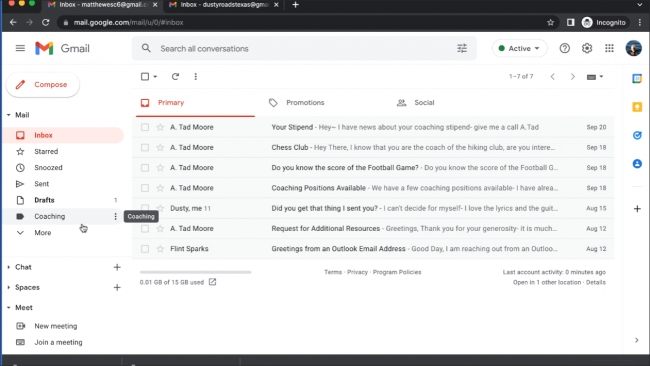The height and width of the screenshot is (366, 650).
Task: Star the Flint Sparks email
Action: [x=160, y=249]
